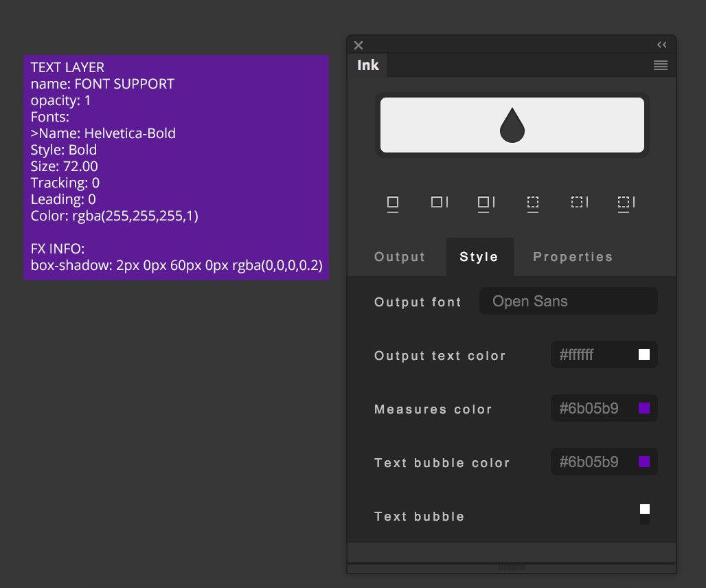Click the panel resize grip at the bottom
Viewport: 706px width, 588px height.
512,567
